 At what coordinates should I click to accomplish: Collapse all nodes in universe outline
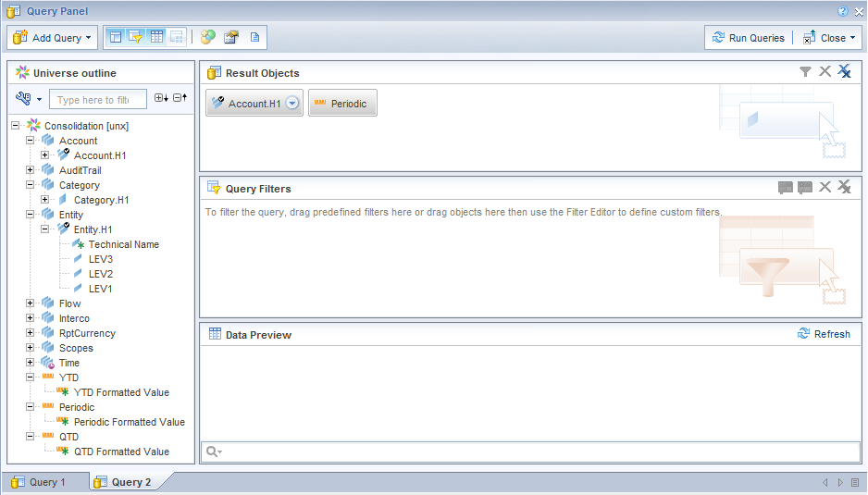180,98
